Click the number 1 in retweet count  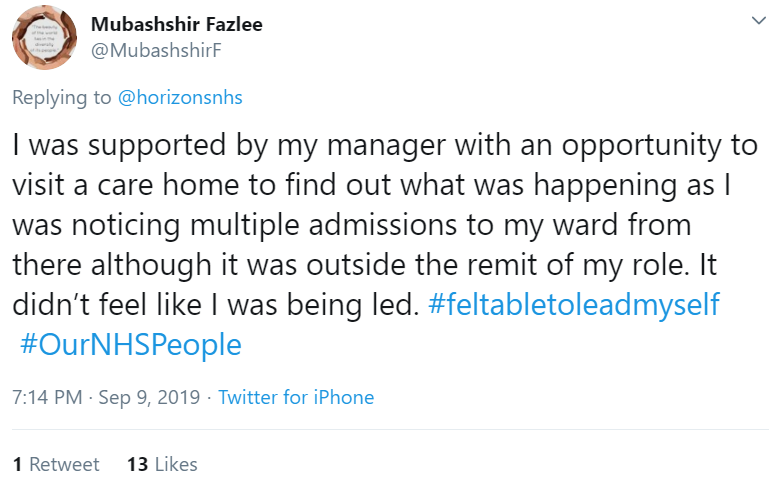pos(17,464)
